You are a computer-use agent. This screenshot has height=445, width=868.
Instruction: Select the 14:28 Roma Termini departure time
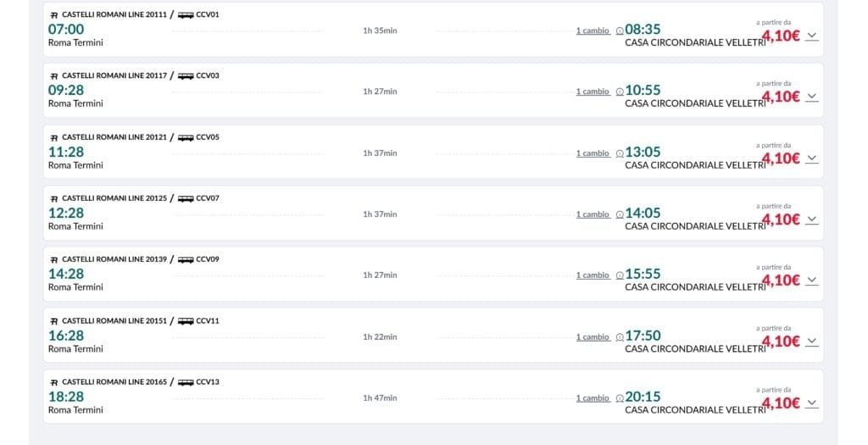pos(66,274)
